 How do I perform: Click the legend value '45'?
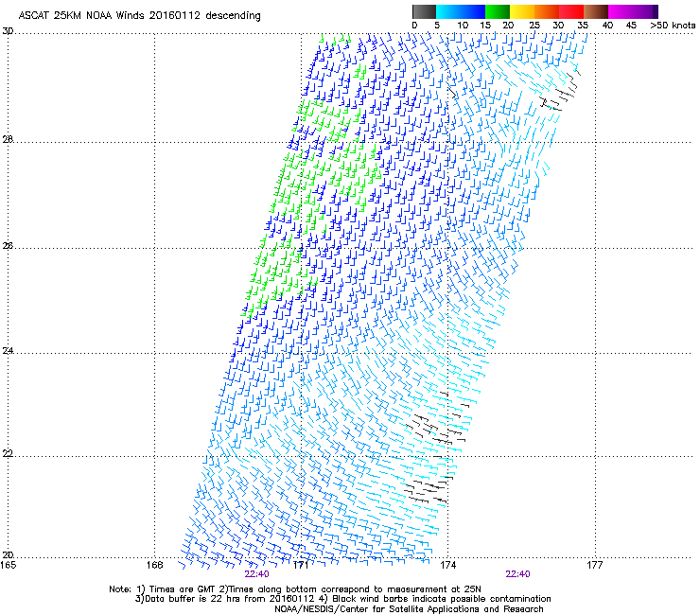tap(631, 26)
